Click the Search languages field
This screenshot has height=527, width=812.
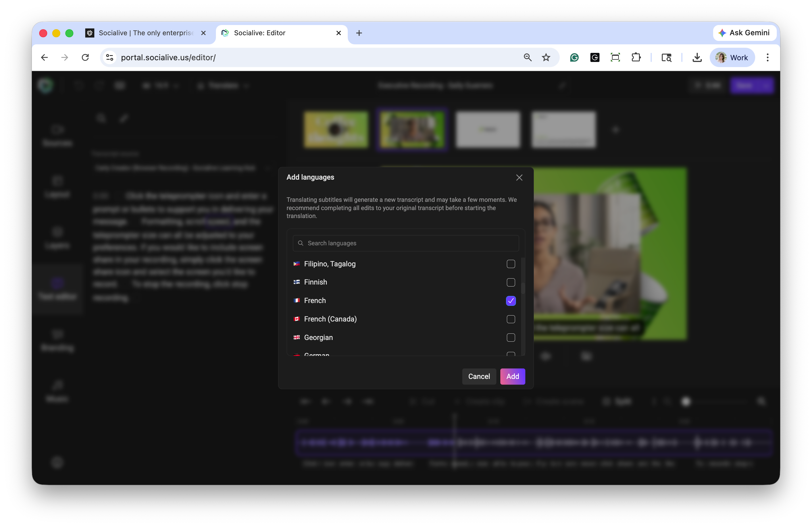(405, 243)
